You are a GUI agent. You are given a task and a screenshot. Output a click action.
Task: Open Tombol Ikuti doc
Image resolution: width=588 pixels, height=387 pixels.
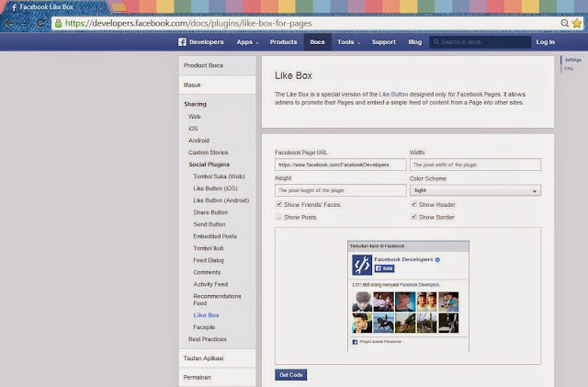point(209,248)
